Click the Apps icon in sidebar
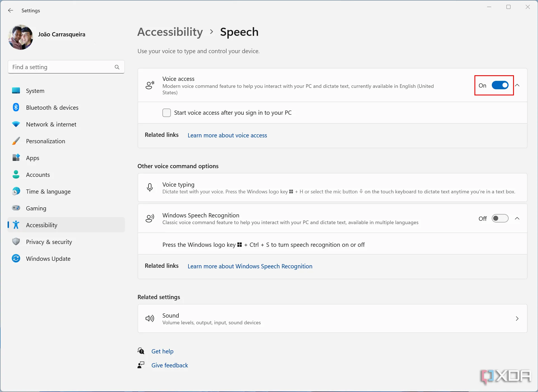 click(16, 158)
